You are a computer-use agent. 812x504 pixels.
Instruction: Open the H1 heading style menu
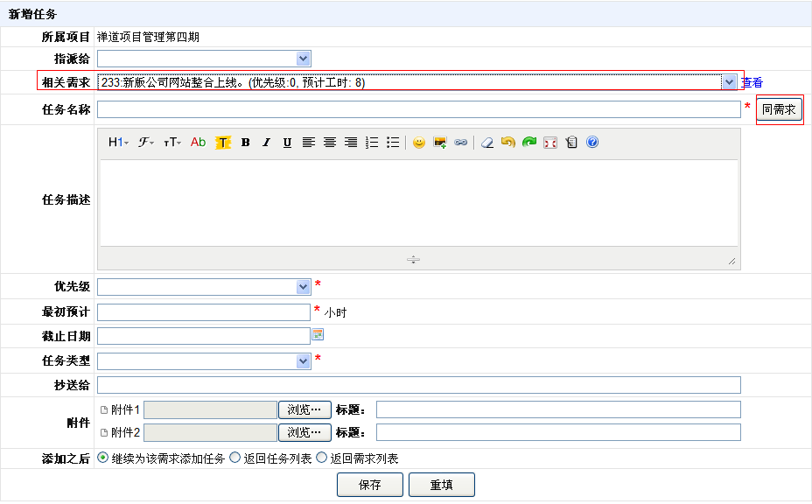[x=118, y=143]
